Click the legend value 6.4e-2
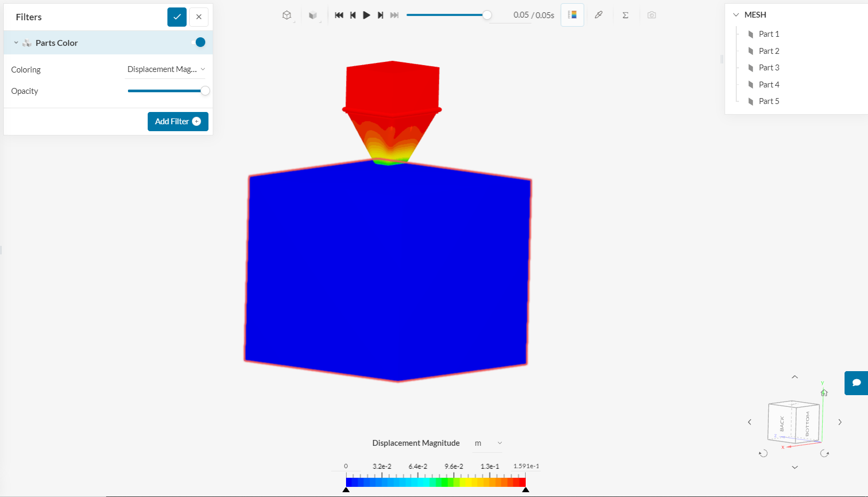868x497 pixels. click(x=418, y=466)
